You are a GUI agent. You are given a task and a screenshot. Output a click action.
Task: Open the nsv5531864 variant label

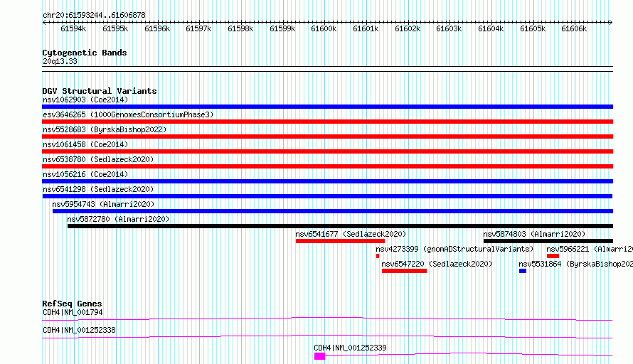575,264
